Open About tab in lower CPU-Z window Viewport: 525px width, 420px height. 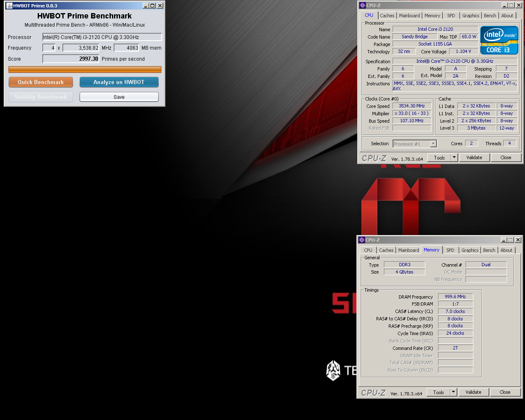[507, 250]
